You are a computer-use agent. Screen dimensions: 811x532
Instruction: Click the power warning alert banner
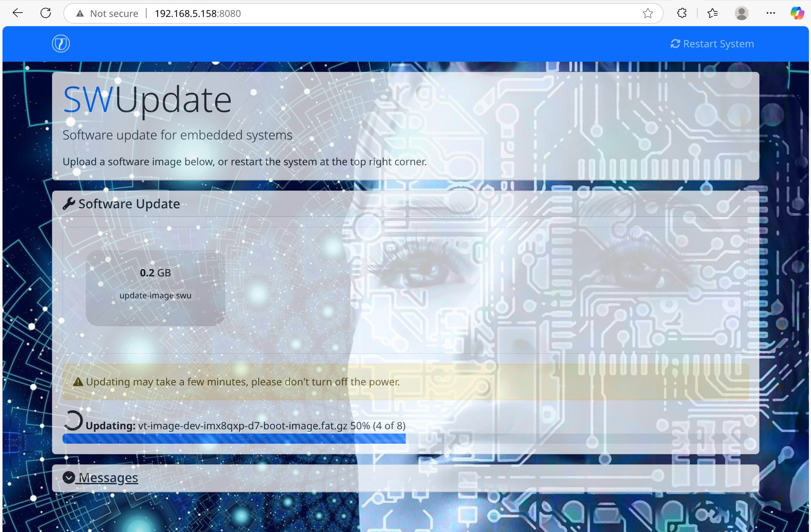[405, 382]
